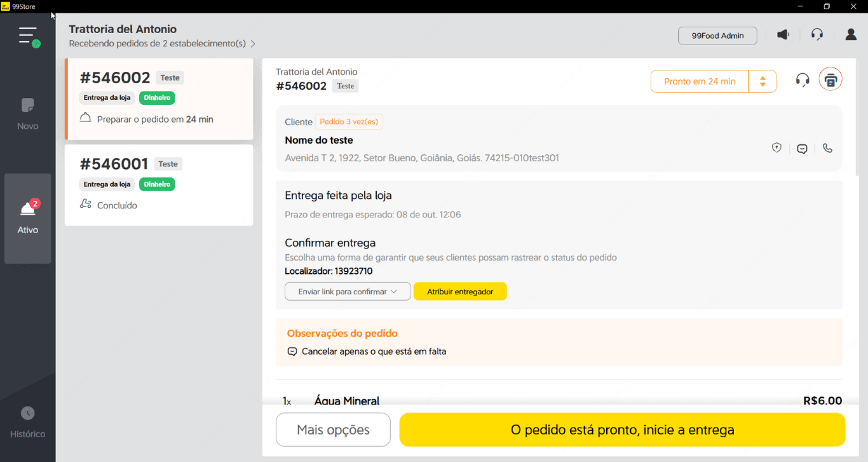Toggle the sidebar hamburger menu
868x462 pixels.
[x=28, y=36]
